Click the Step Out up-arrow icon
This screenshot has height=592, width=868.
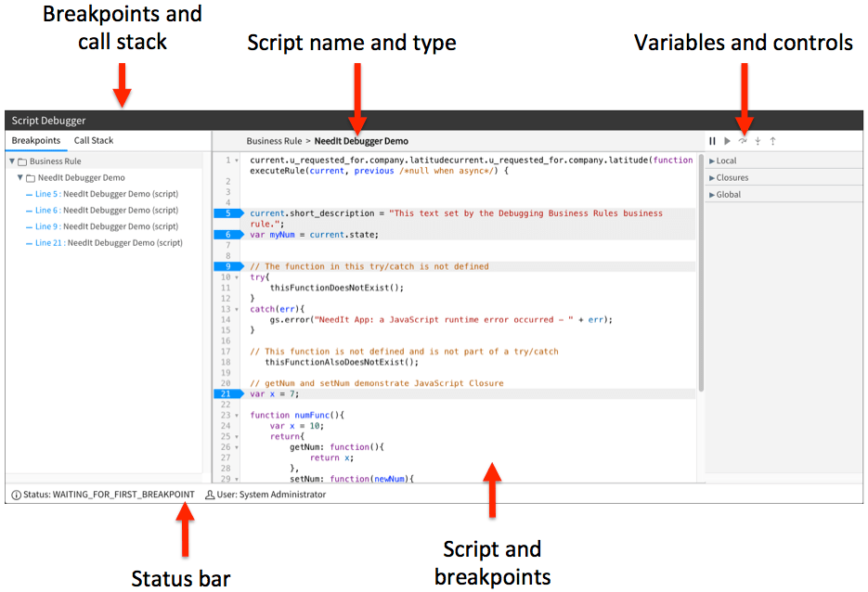[x=773, y=141]
